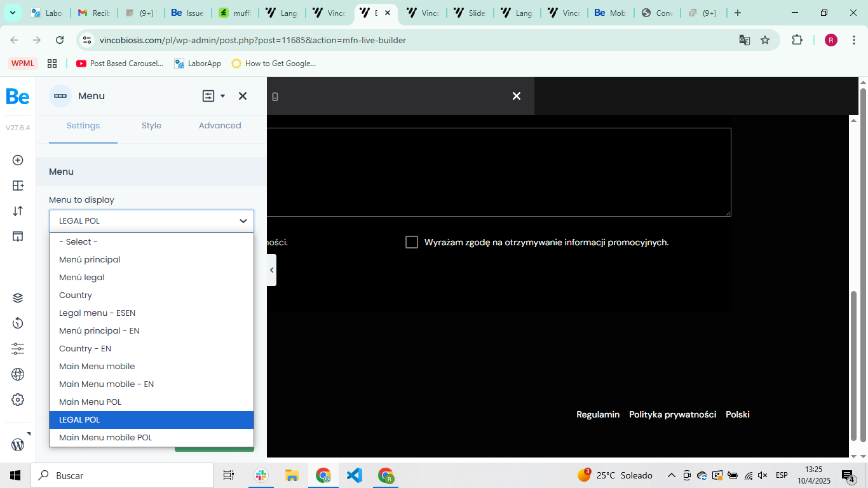Open the panel options dropdown arrow
Screen dimensions: 868x488
click(x=222, y=96)
